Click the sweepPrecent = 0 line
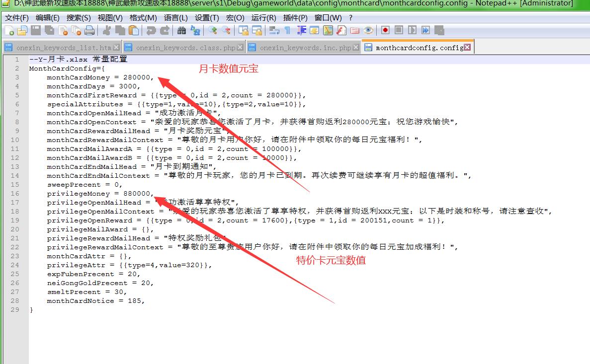 (84, 185)
